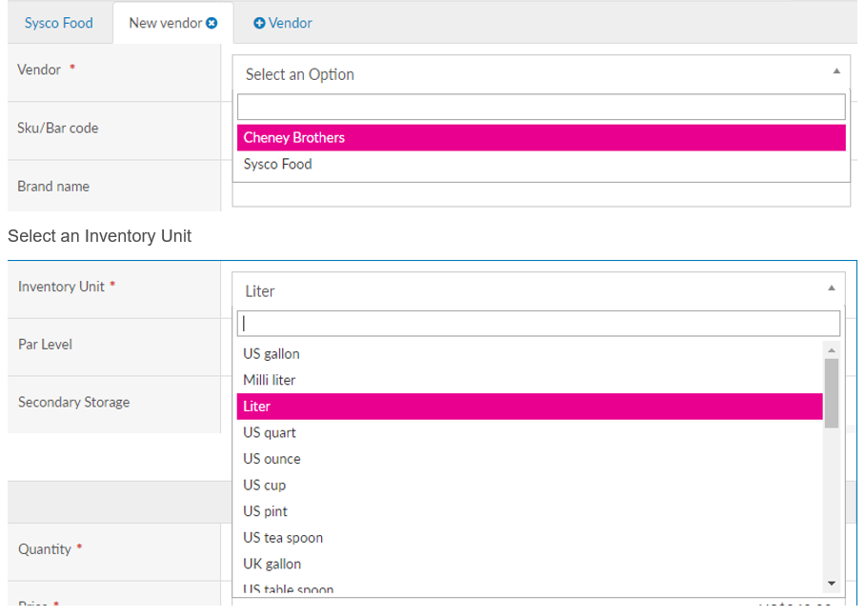The image size is (866, 616).
Task: Collapse the Inventory Unit dropdown arrow
Action: click(831, 288)
